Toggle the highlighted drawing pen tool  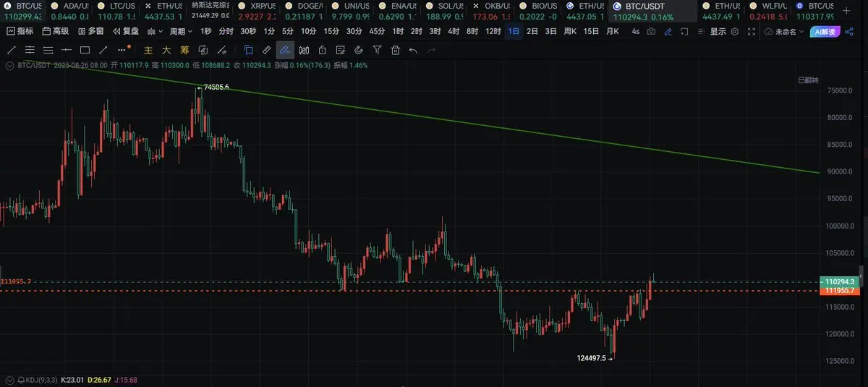point(285,50)
